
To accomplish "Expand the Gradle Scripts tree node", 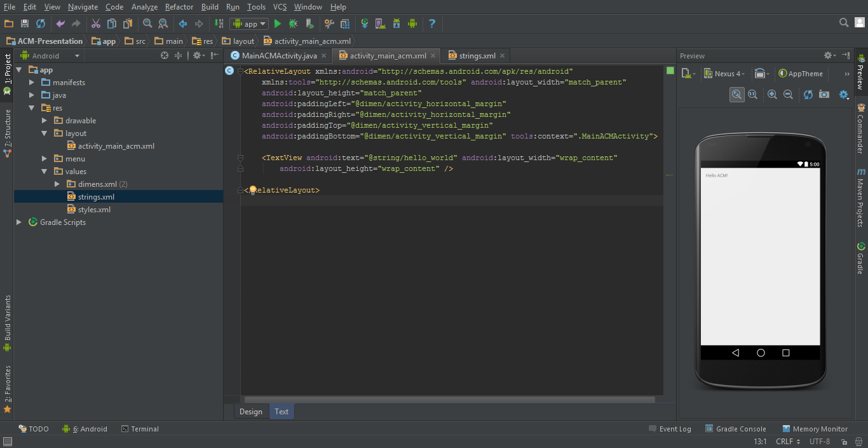I will [x=19, y=222].
